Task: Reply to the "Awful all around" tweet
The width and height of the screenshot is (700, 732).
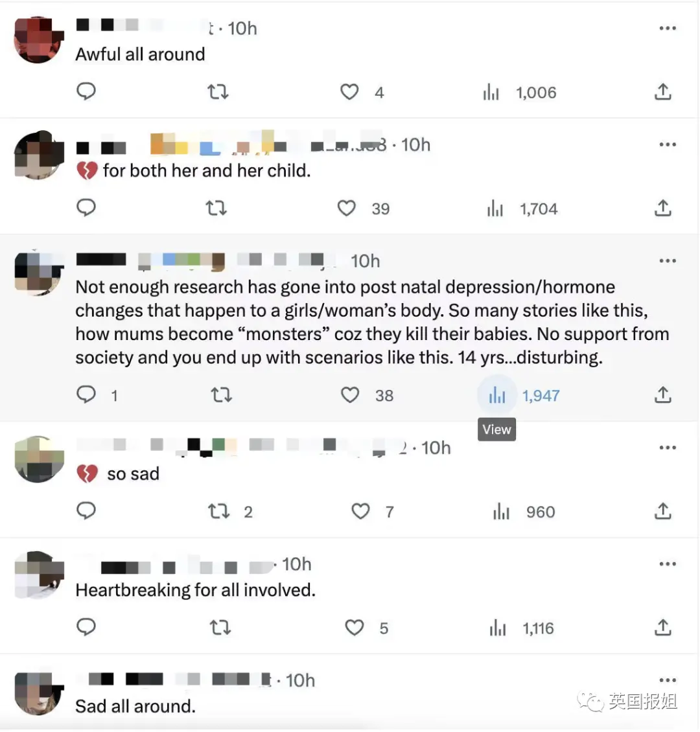Action: (86, 91)
